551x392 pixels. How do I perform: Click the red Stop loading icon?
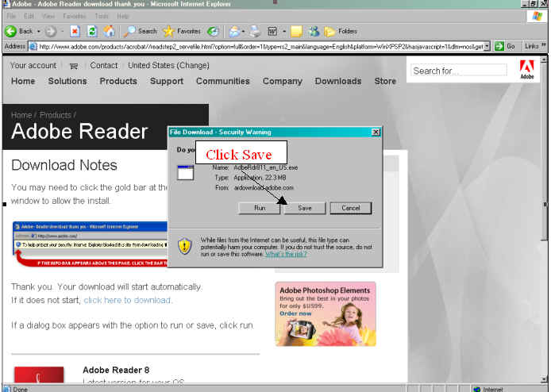[75, 32]
